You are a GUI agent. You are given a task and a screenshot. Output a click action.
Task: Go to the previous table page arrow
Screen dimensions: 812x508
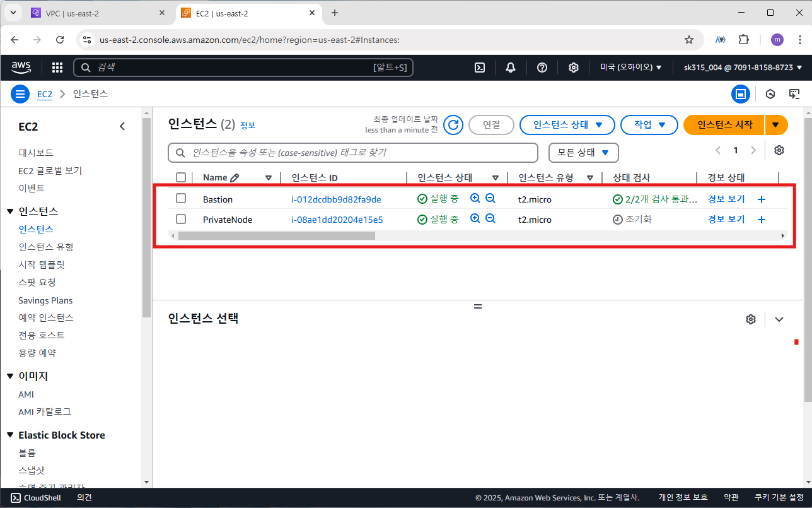[x=717, y=150]
